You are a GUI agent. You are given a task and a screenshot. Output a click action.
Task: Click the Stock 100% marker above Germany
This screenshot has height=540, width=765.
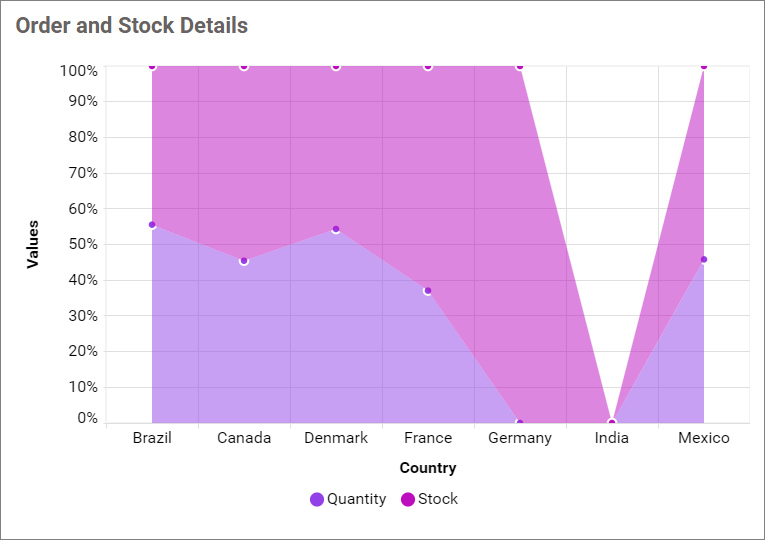520,67
